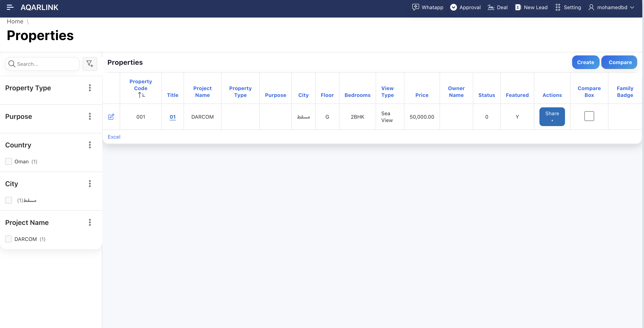Screen dimensions: 644x328
Task: Click the Price column header
Action: tap(421, 95)
